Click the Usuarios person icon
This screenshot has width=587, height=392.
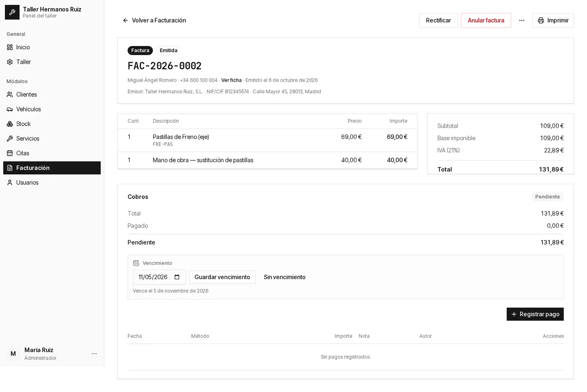10,183
